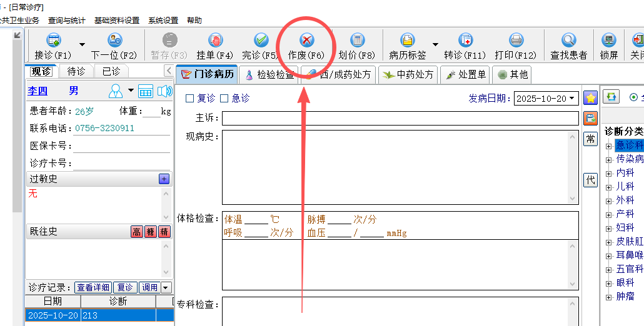This screenshot has width=644, height=326.
Task: Click the 挂单 (F4) toolbar icon
Action: [x=214, y=41]
